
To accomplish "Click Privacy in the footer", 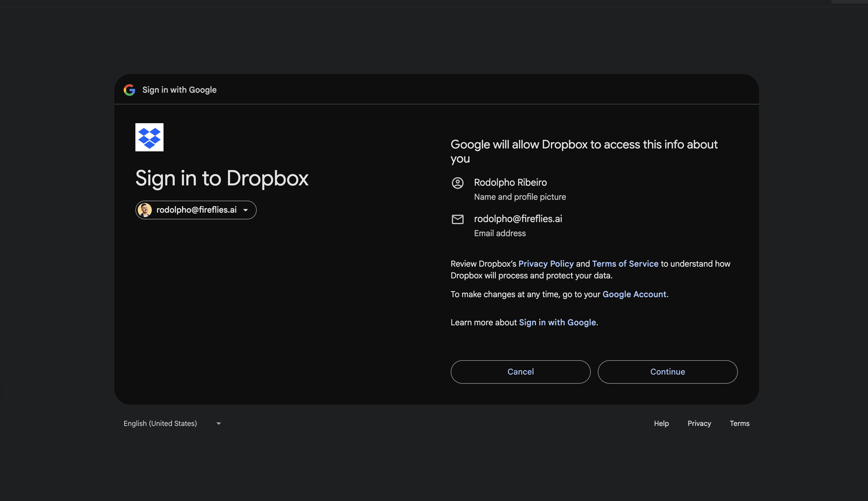I will (x=699, y=423).
